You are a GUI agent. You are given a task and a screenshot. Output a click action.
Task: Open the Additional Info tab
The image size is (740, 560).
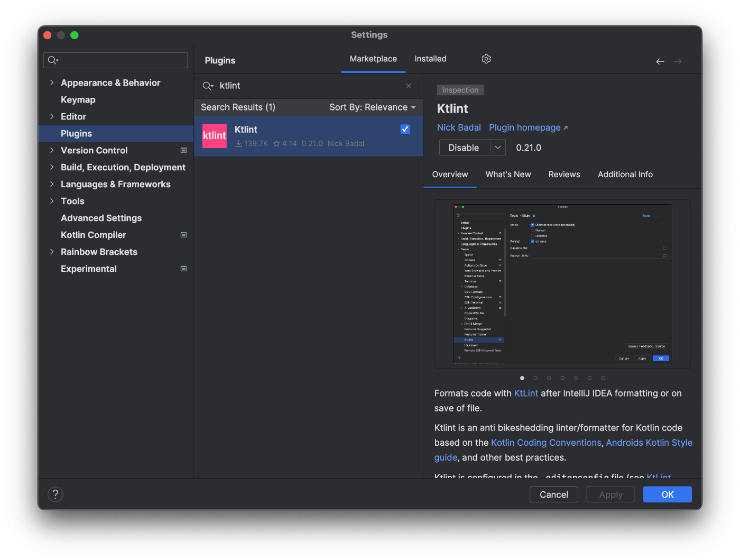625,175
